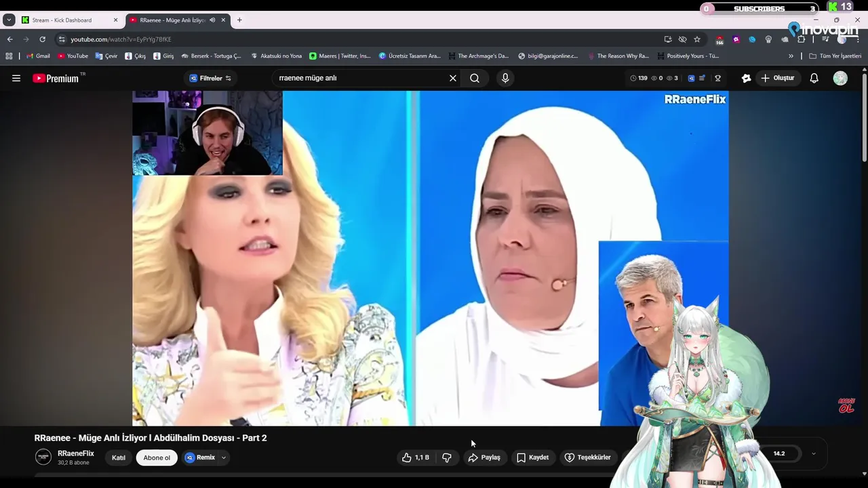This screenshot has width=868, height=488.
Task: Open the YouTube notifications bell
Action: click(814, 78)
